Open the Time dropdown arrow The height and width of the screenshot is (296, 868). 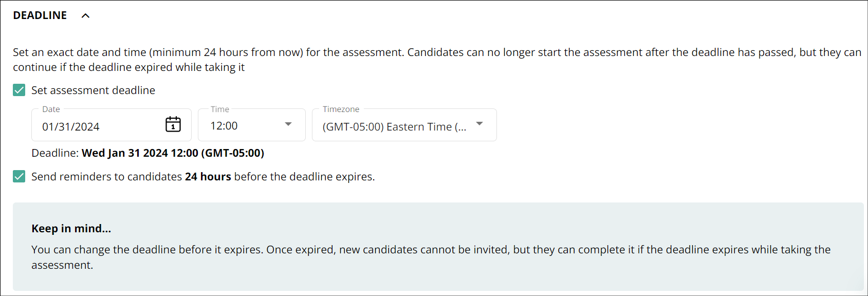(x=288, y=124)
